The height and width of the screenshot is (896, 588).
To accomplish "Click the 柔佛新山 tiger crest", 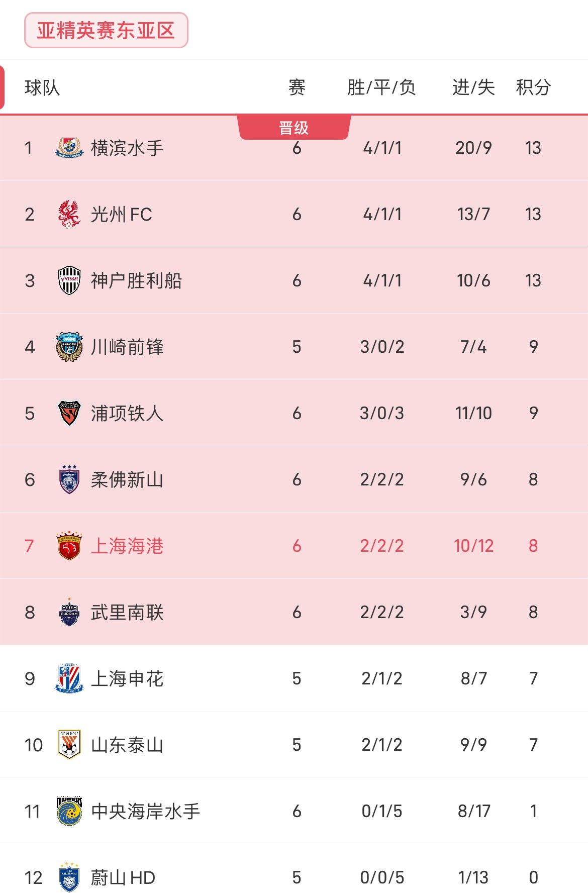I will pyautogui.click(x=69, y=479).
